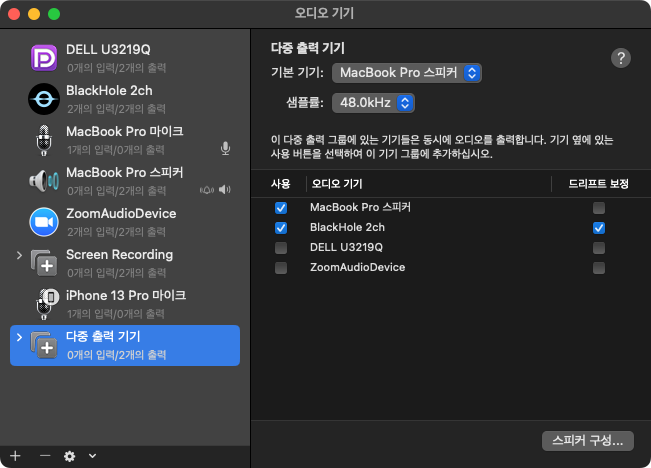This screenshot has width=651, height=468.
Task: Close the 오디오 기기 window
Action: point(14,14)
